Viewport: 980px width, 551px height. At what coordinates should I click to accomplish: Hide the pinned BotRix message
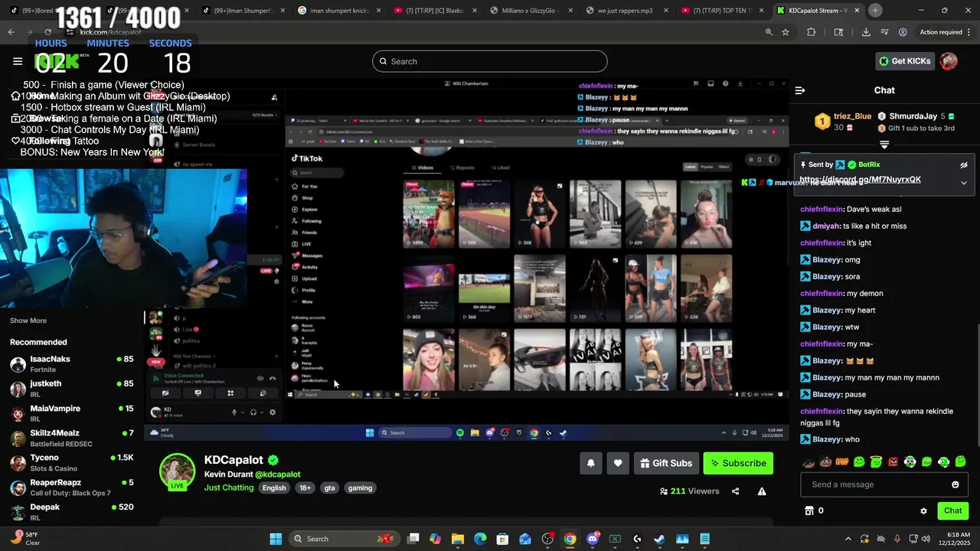click(964, 165)
